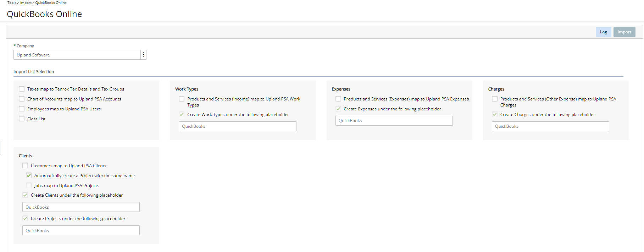Edit the Projects placeholder QuickBooks field

[x=81, y=230]
